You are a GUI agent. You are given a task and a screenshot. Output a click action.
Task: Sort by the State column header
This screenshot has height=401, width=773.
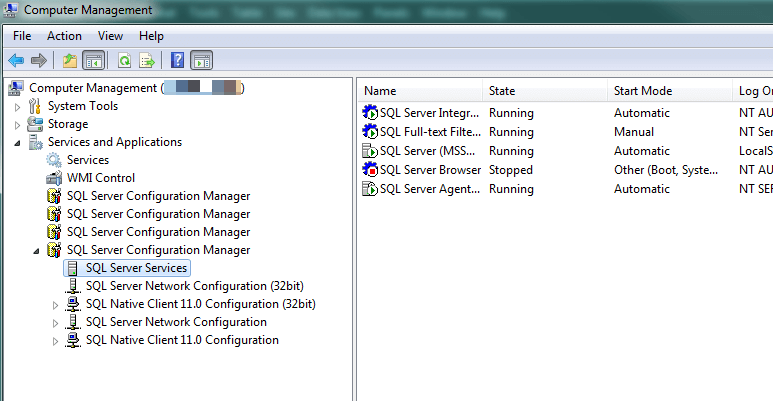pyautogui.click(x=545, y=91)
